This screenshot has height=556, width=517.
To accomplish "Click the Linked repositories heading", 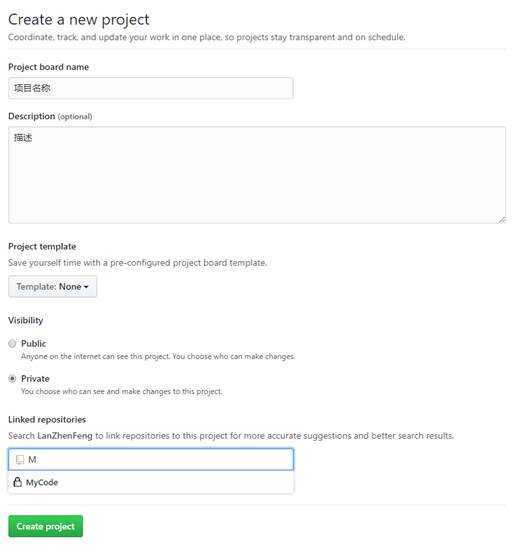I will (x=47, y=419).
